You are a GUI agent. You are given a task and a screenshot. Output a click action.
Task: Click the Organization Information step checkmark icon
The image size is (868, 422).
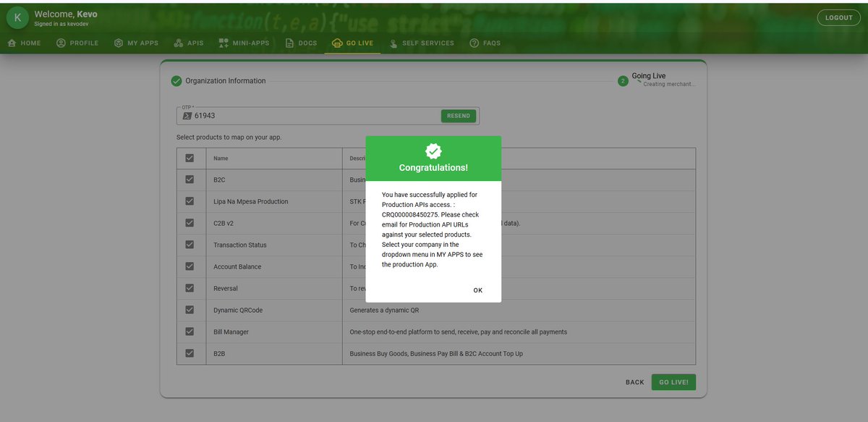[176, 81]
